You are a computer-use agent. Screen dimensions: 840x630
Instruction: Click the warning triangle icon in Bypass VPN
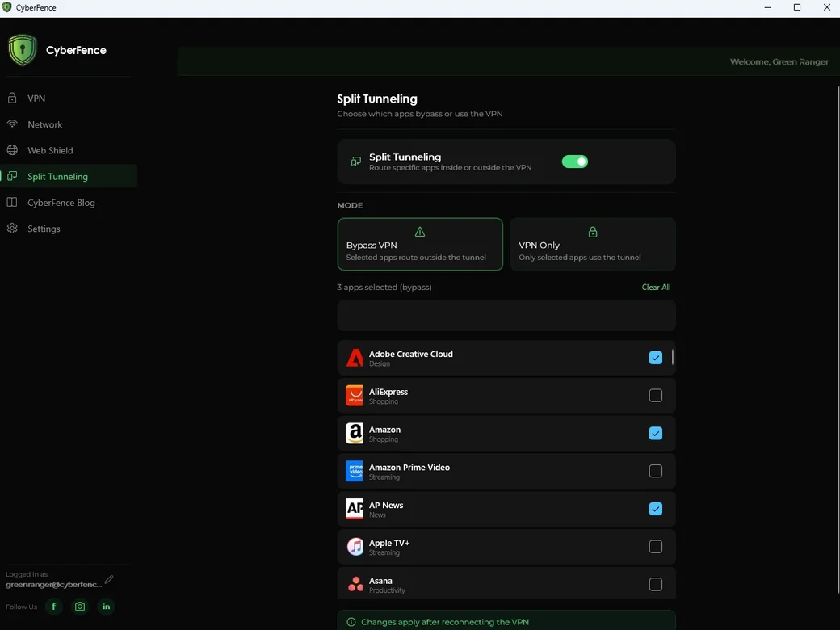pos(420,232)
